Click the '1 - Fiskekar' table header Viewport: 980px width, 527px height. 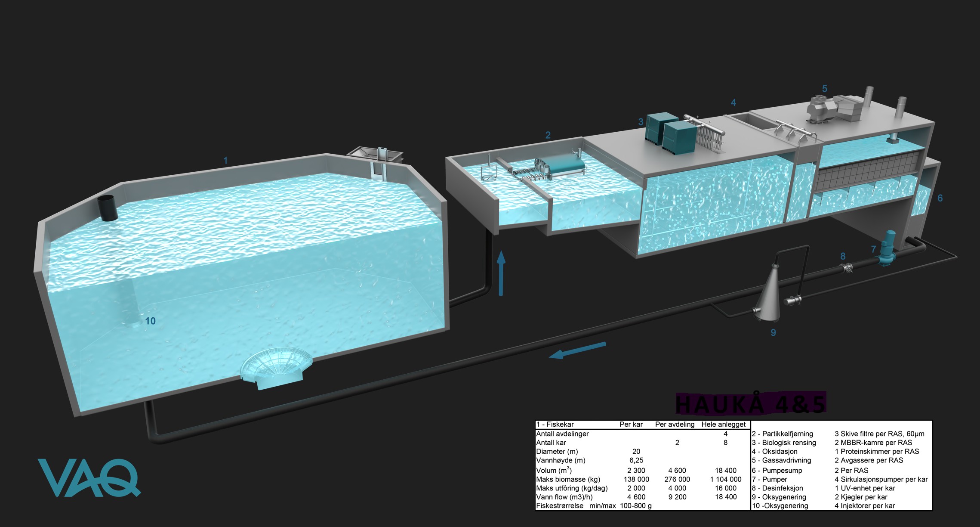point(555,425)
